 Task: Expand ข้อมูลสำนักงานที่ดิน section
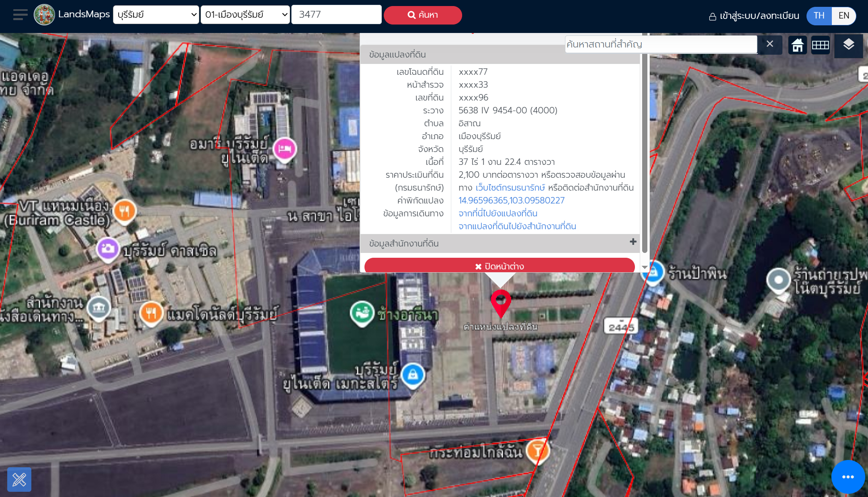pyautogui.click(x=633, y=242)
